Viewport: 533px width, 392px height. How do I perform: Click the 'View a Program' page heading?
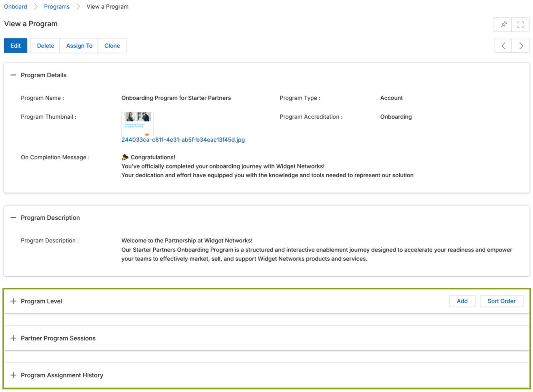tap(31, 24)
